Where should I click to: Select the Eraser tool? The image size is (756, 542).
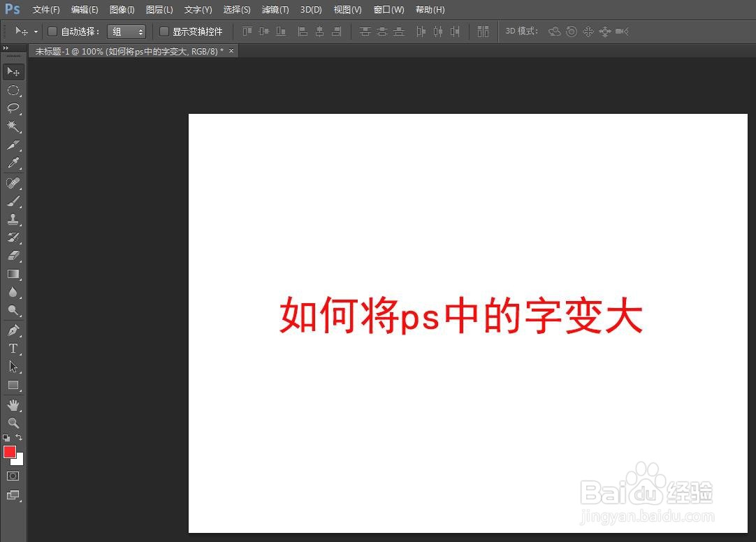13,256
